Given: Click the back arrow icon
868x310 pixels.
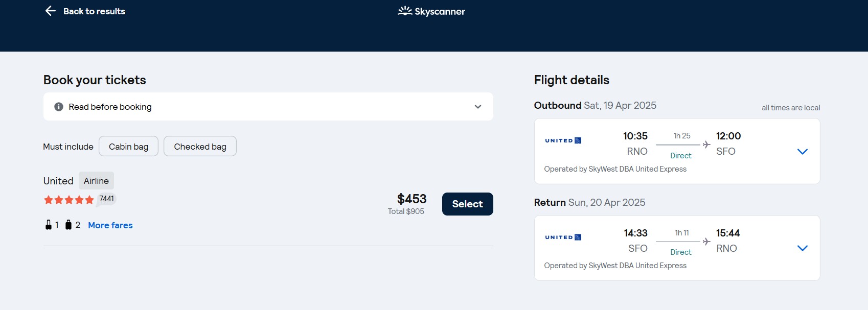Looking at the screenshot, I should point(50,11).
